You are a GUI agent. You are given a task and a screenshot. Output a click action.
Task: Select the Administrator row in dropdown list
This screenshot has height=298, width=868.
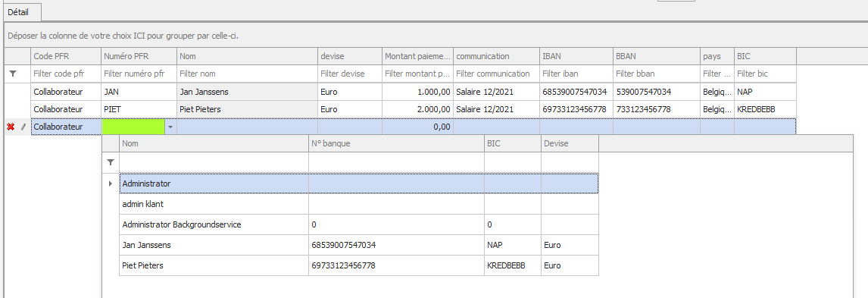coord(359,184)
